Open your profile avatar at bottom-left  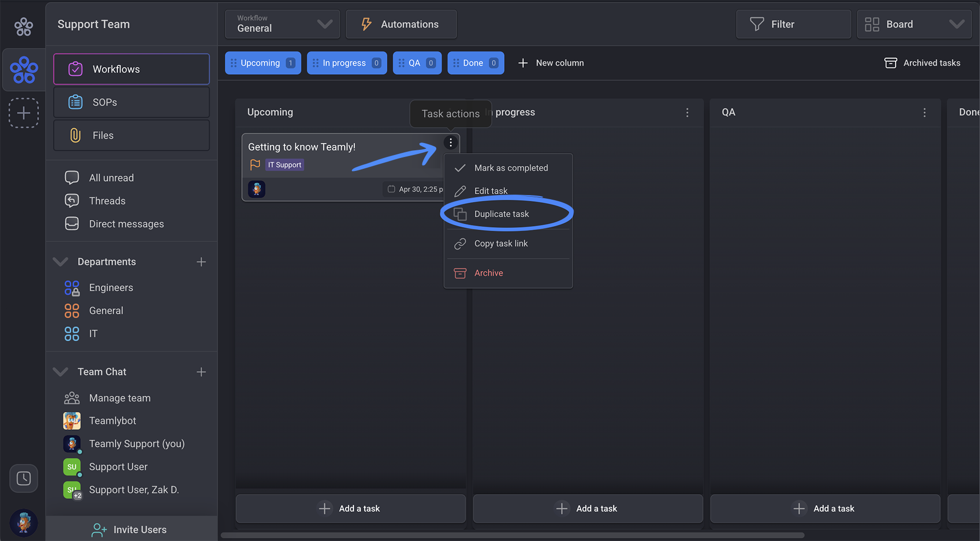[24, 523]
